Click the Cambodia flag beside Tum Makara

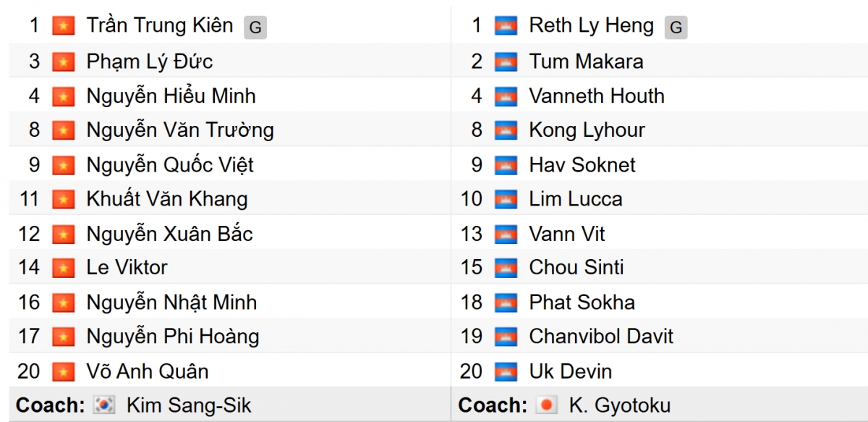pyautogui.click(x=506, y=62)
